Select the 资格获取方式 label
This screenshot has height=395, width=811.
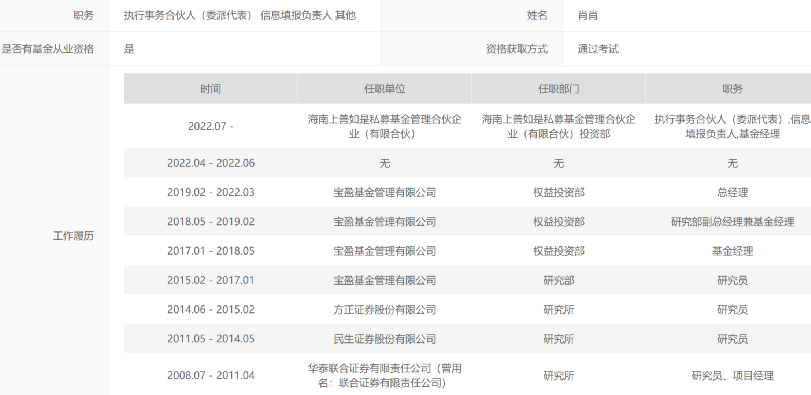[517, 49]
